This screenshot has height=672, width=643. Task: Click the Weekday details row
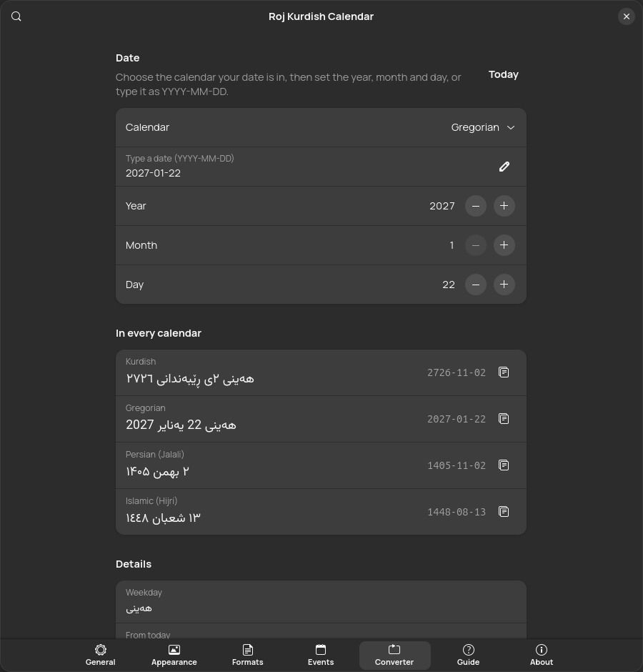pyautogui.click(x=321, y=602)
